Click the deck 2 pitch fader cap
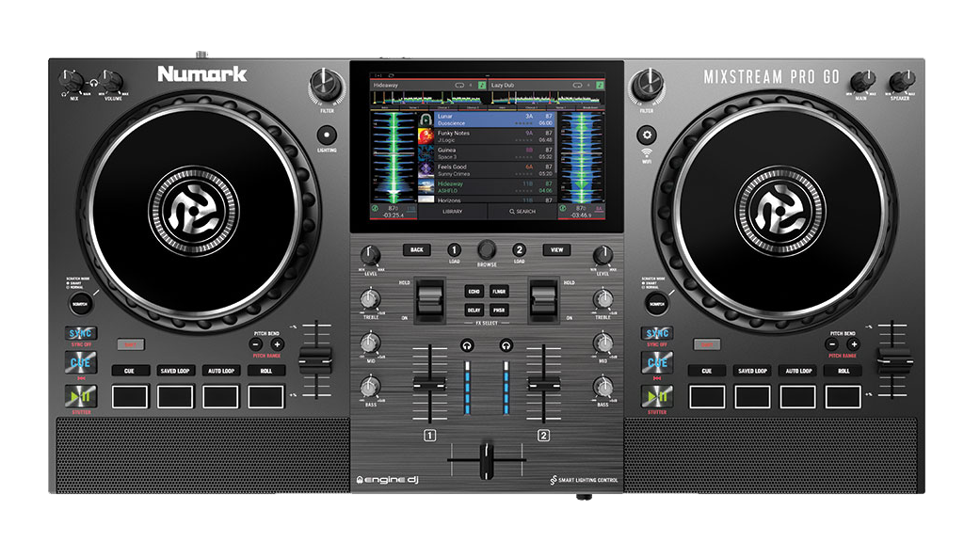Screen dimensions: 980x542 pos(895,360)
